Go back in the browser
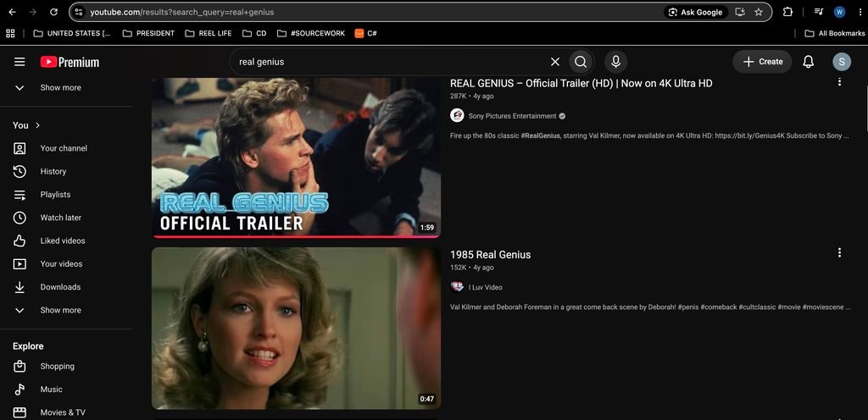Screen dimensions: 868x420 click(x=12, y=12)
